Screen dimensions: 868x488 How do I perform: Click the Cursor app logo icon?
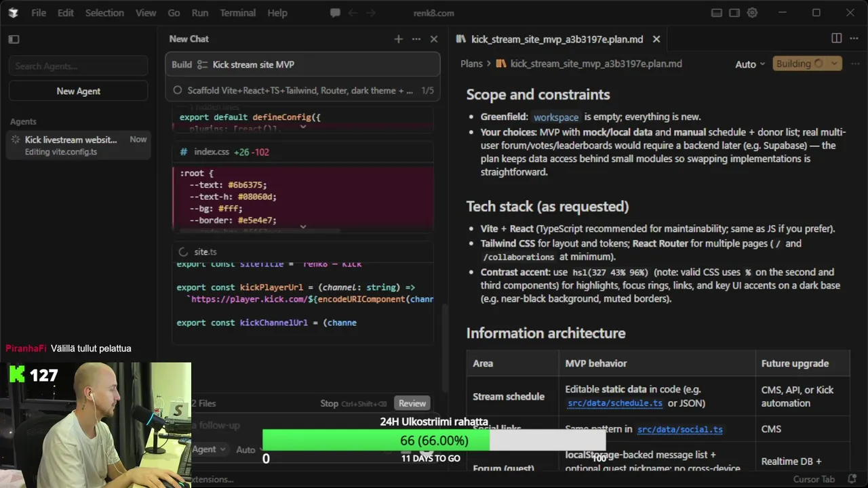coord(14,13)
